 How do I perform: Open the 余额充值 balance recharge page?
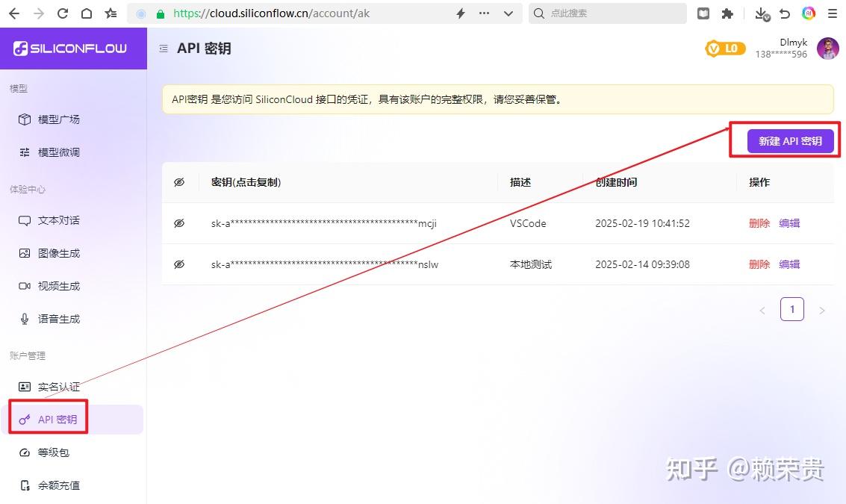point(59,485)
